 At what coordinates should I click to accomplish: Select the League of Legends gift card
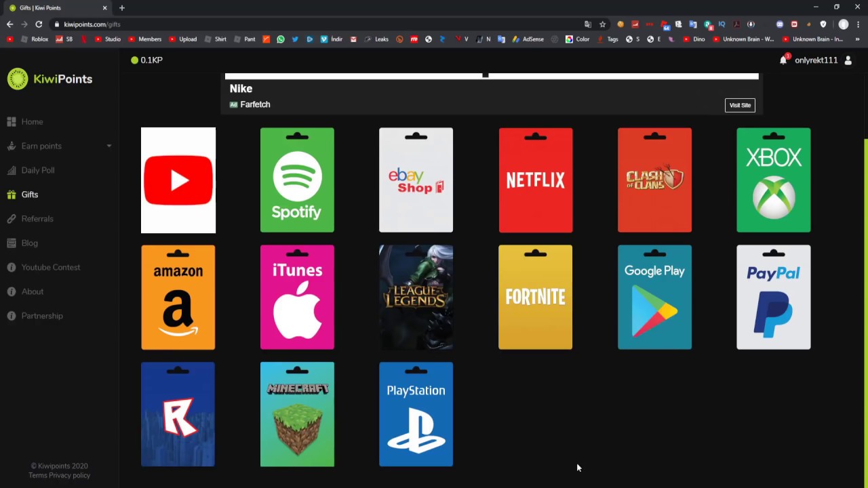pos(416,298)
